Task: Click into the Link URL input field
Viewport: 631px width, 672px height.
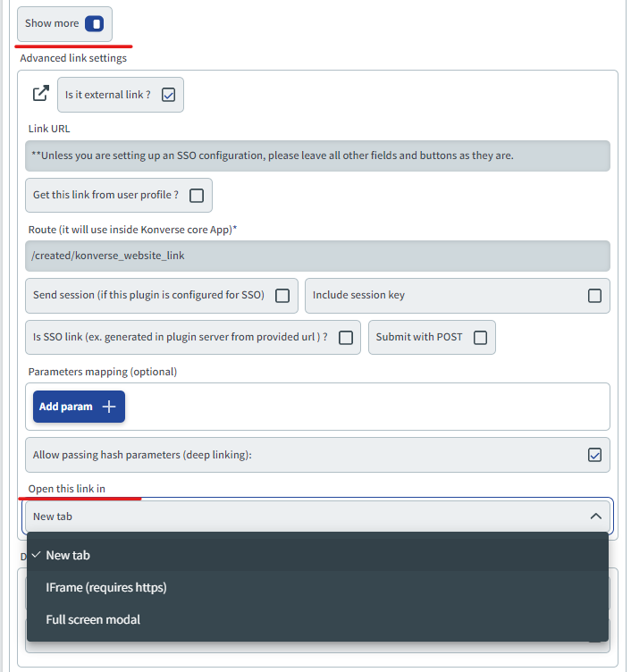Action: coord(317,155)
